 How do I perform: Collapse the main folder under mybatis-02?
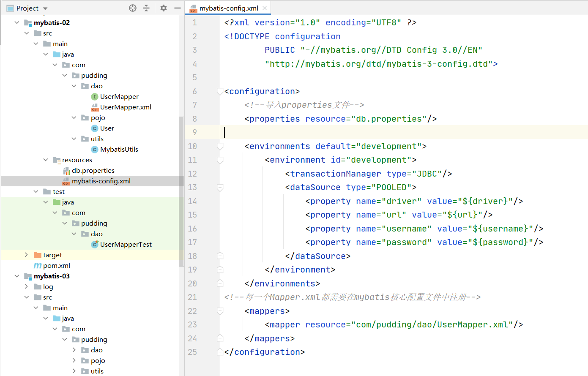point(36,44)
